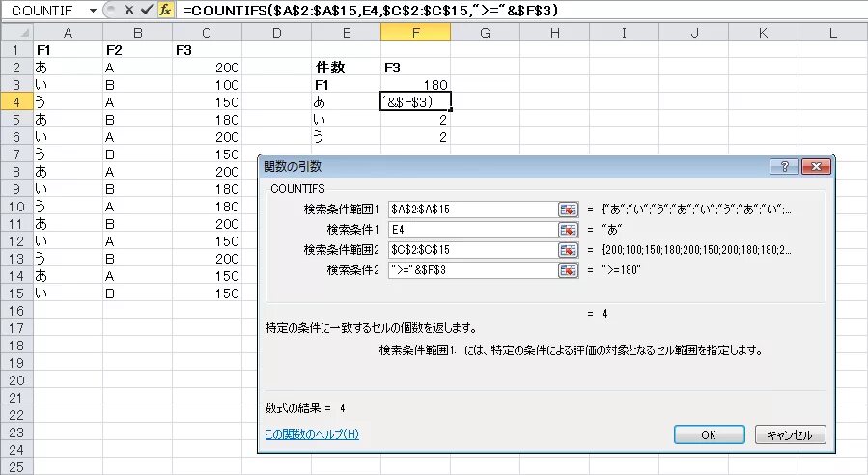Click cell B14 containing A

[137, 276]
